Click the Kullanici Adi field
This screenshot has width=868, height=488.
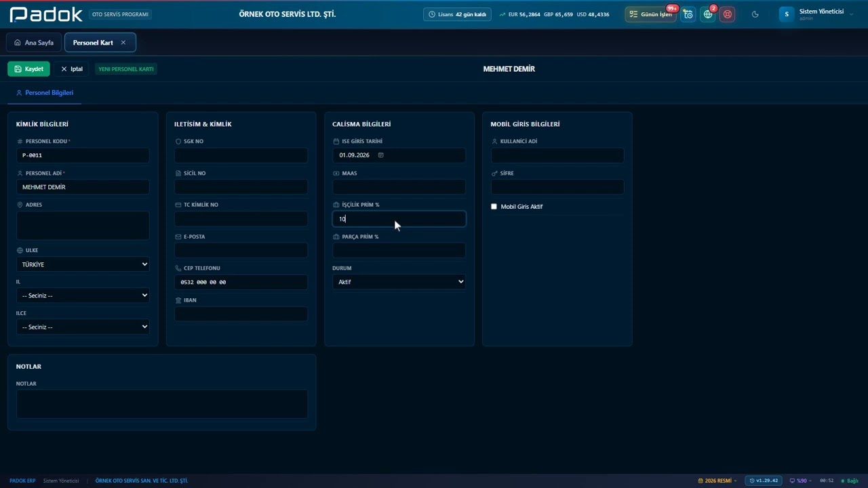point(557,155)
